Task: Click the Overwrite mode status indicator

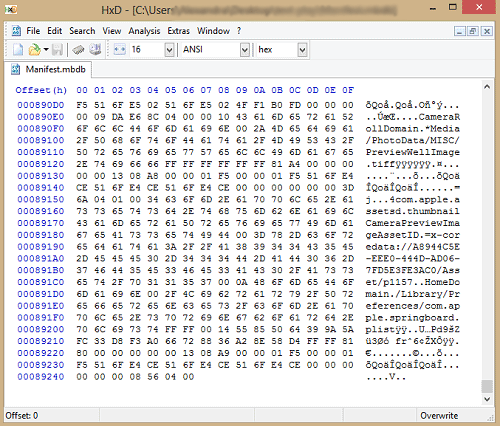Action: click(x=439, y=416)
